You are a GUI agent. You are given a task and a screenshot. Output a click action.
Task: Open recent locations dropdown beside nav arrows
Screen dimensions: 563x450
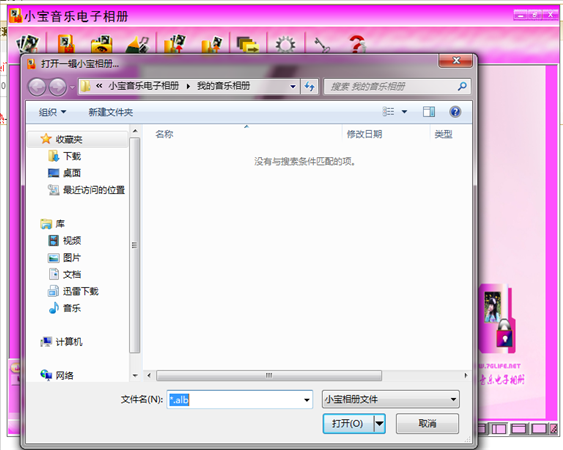pyautogui.click(x=72, y=87)
